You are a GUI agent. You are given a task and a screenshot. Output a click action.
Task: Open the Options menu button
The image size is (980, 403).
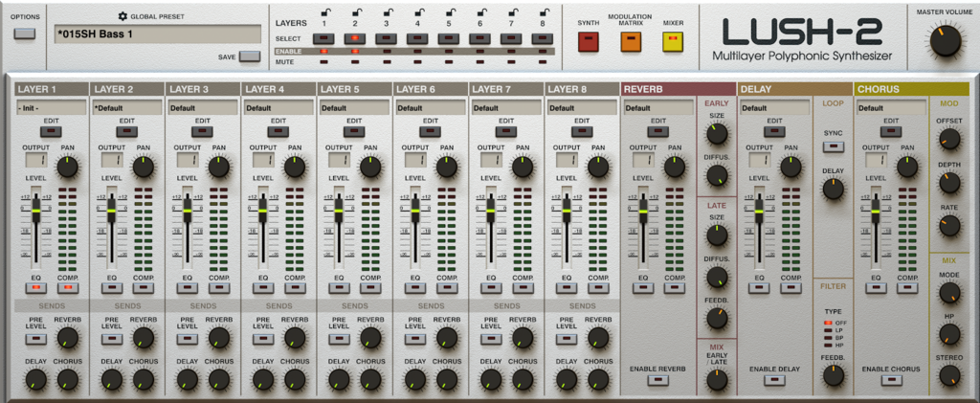tap(25, 34)
